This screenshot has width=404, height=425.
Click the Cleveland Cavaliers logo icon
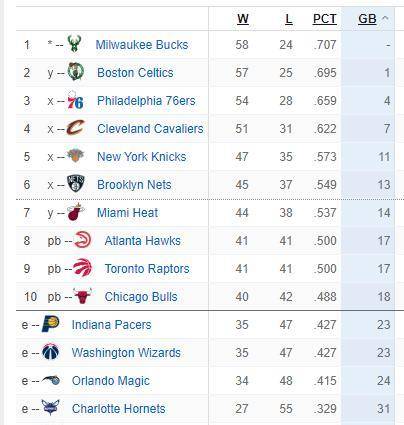[76, 128]
